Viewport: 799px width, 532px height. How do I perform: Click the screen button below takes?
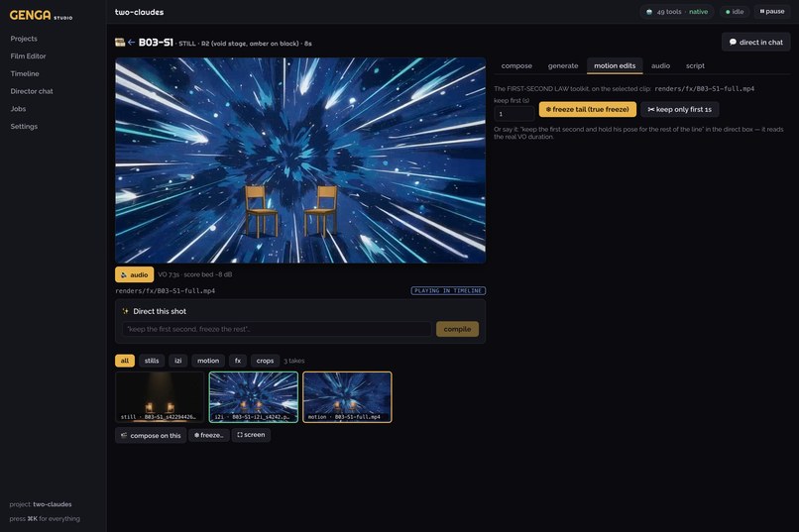[251, 435]
